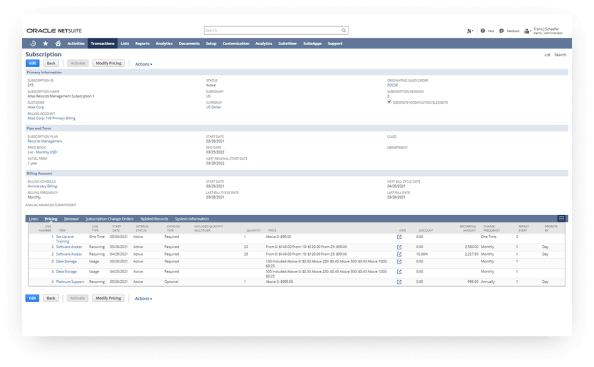Screen dimensions: 594x367
Task: Click the Search link at page header
Action: pyautogui.click(x=560, y=55)
